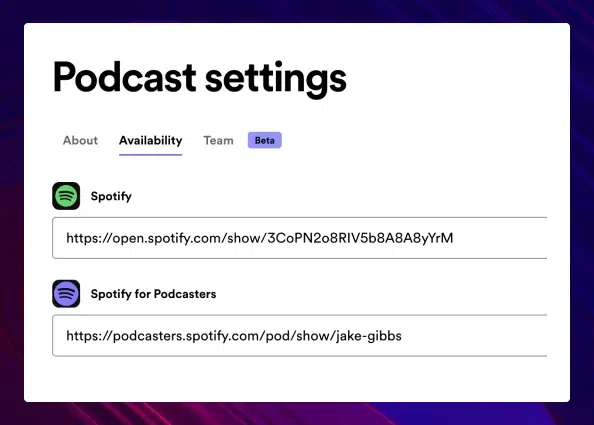This screenshot has width=594, height=425.
Task: Select the Availability tab
Action: tap(150, 141)
